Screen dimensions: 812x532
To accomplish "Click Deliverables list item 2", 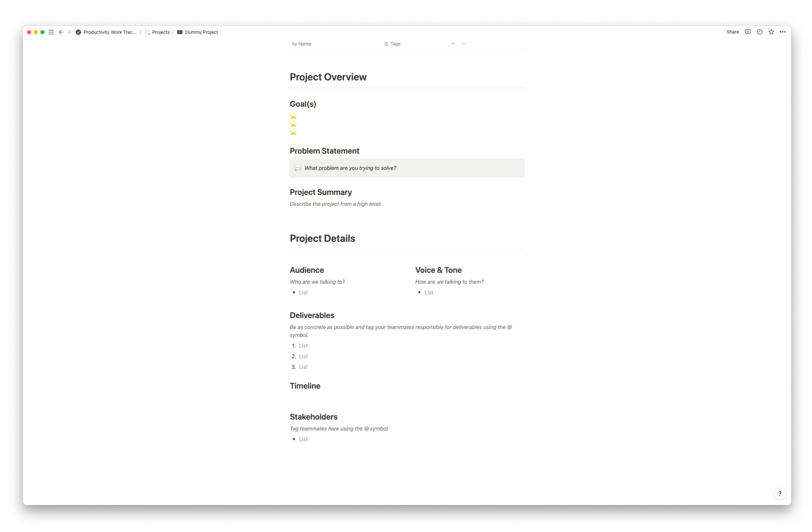I will (x=303, y=356).
